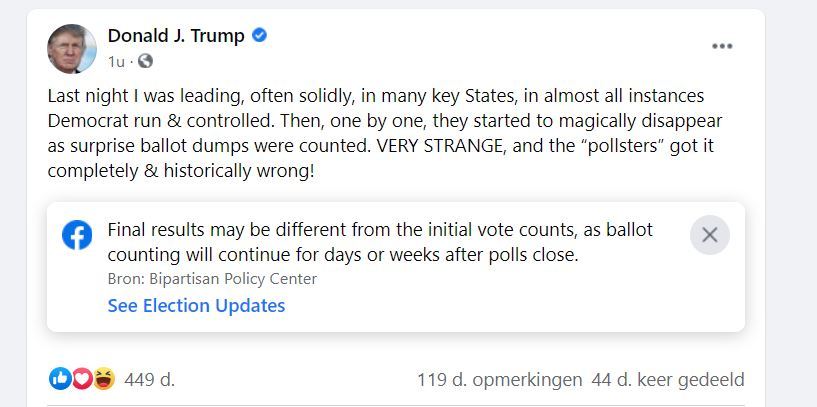Image resolution: width=817 pixels, height=407 pixels.
Task: Click the 1u post timestamp
Action: point(116,62)
